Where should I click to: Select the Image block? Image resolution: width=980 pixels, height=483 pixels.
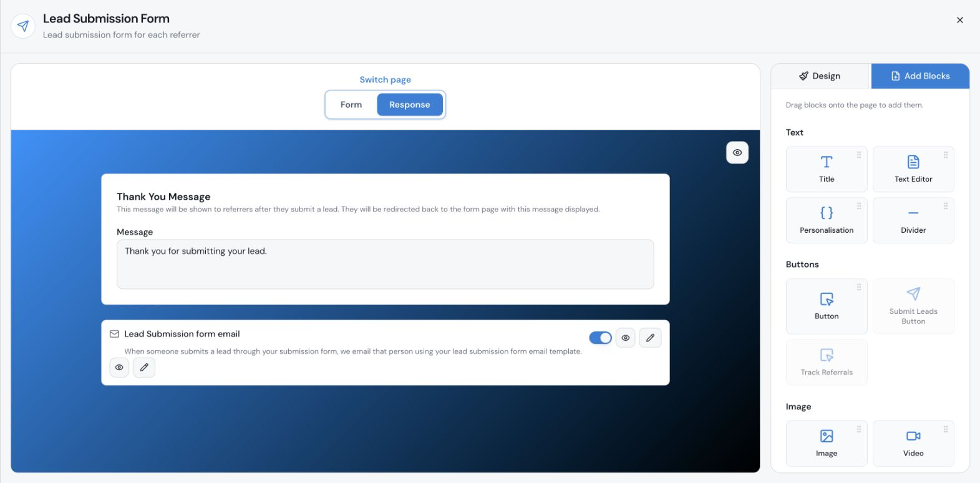click(x=827, y=444)
